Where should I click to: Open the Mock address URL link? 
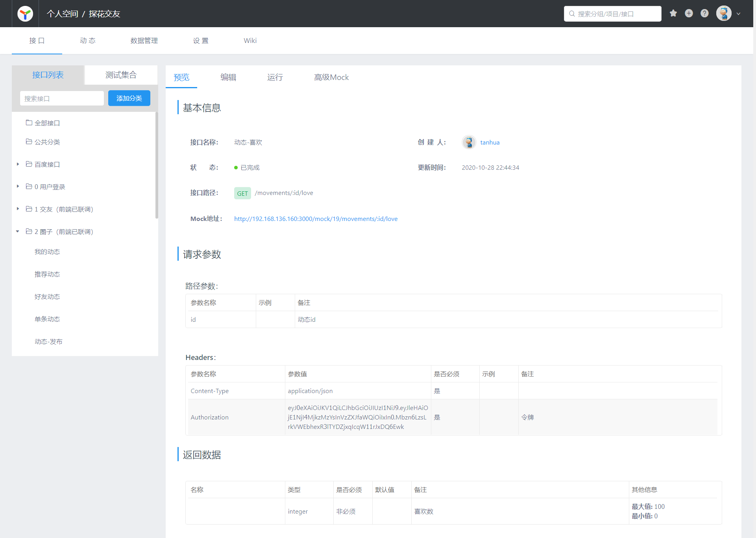pyautogui.click(x=316, y=219)
